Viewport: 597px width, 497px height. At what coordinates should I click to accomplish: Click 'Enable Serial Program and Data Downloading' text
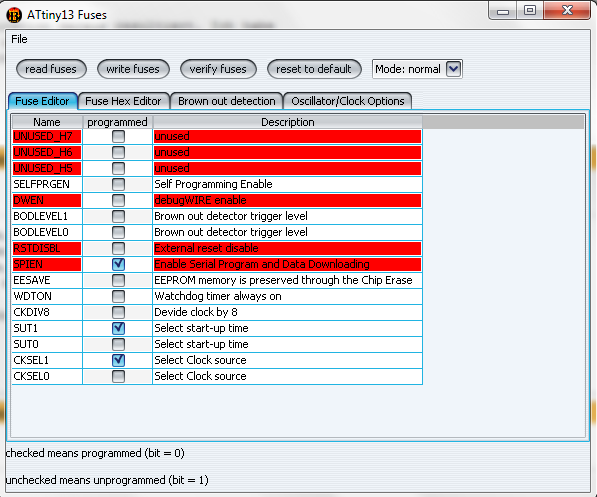point(262,264)
